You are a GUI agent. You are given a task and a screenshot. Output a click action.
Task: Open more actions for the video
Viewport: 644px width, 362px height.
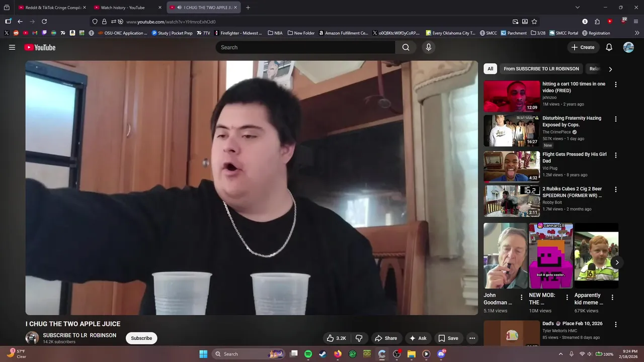(472, 338)
